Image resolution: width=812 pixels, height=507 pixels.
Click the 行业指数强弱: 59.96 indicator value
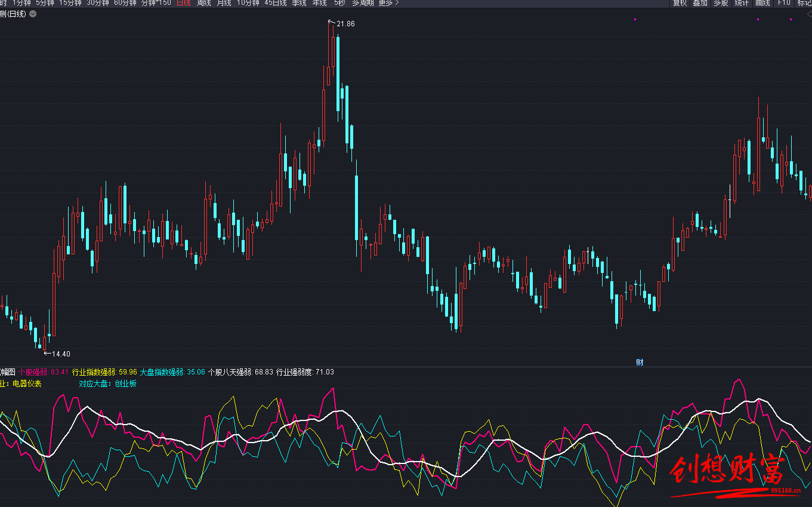coord(104,372)
